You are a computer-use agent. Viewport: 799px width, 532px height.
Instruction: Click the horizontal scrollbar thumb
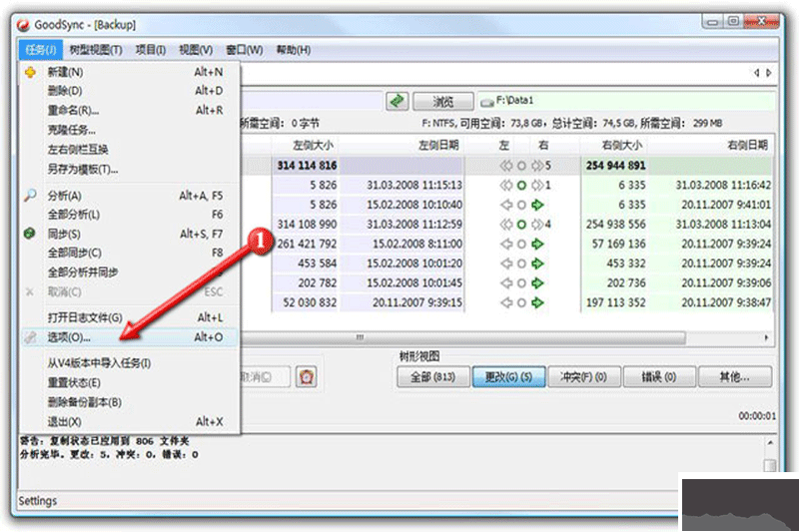[462, 337]
